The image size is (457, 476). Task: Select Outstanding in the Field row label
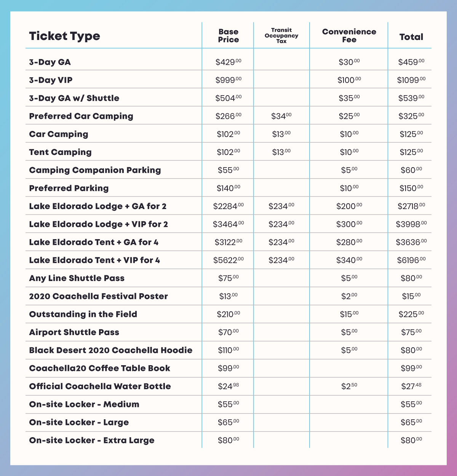click(x=83, y=314)
